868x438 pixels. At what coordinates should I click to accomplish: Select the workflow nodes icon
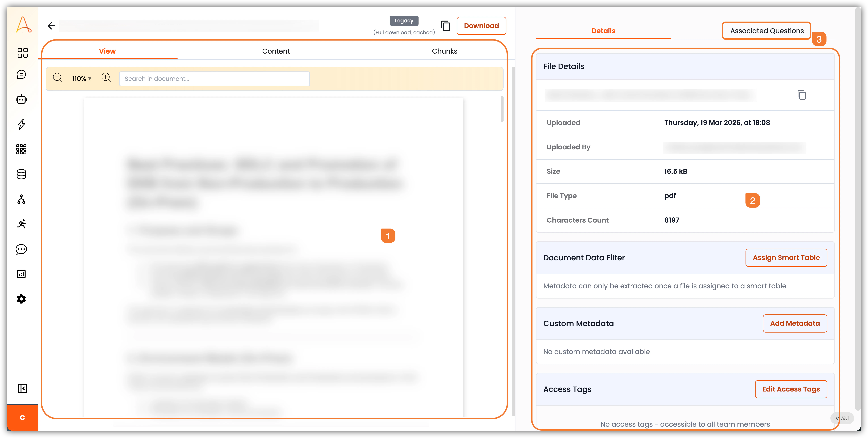pos(22,199)
